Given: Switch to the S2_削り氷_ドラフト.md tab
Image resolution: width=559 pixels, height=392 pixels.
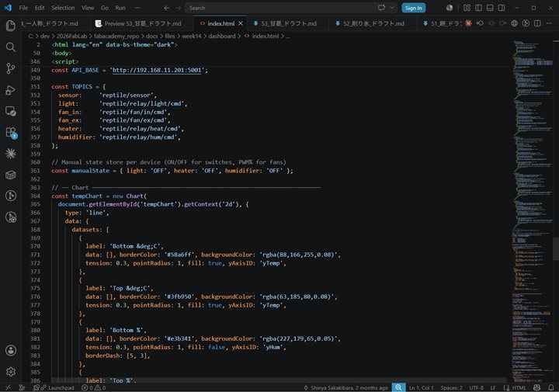Looking at the screenshot, I should pyautogui.click(x=371, y=23).
